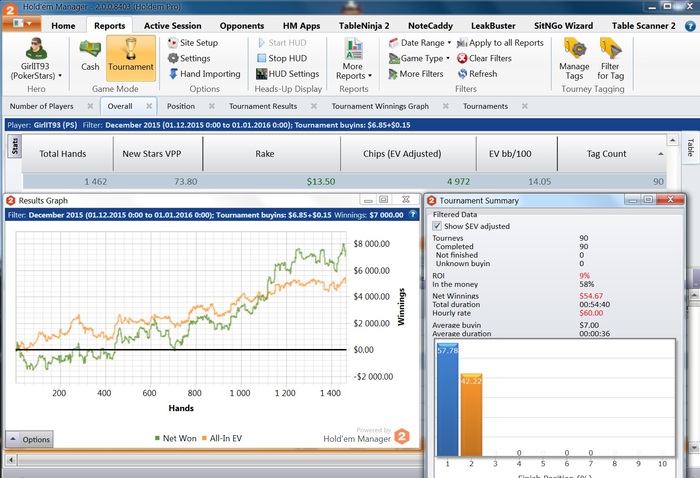Screen dimensions: 700x478
Task: Open the Game Type filter dropdown
Action: (419, 58)
